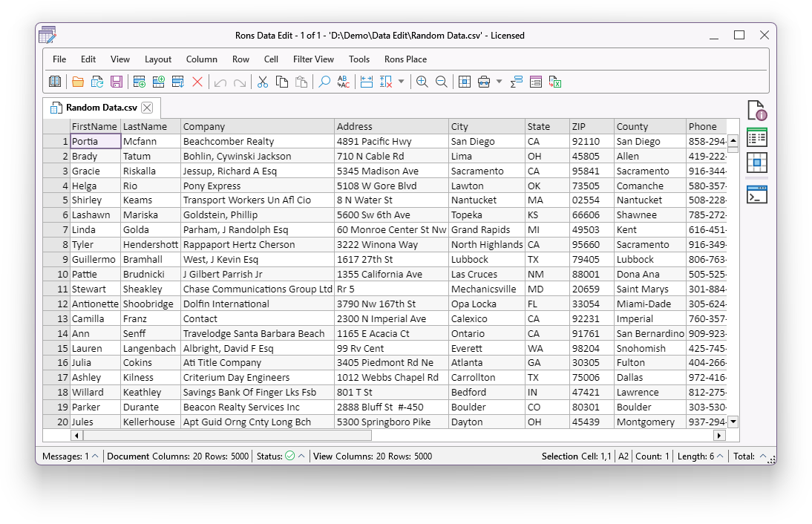Open the Row menu
The image size is (812, 524).
tap(240, 59)
